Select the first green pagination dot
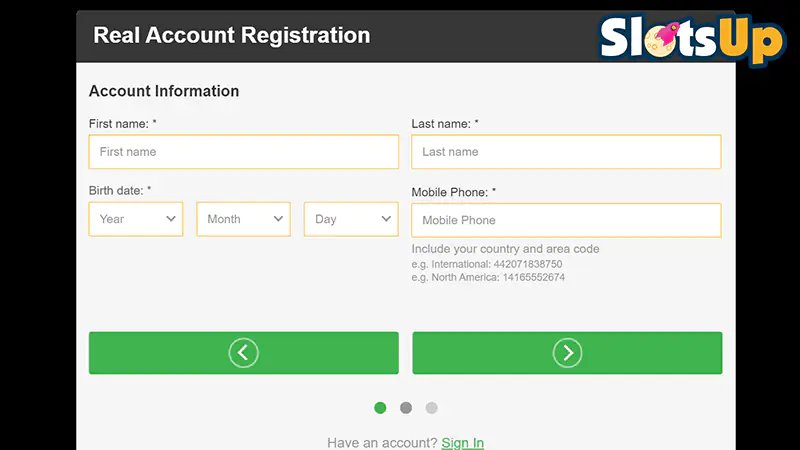 tap(380, 408)
